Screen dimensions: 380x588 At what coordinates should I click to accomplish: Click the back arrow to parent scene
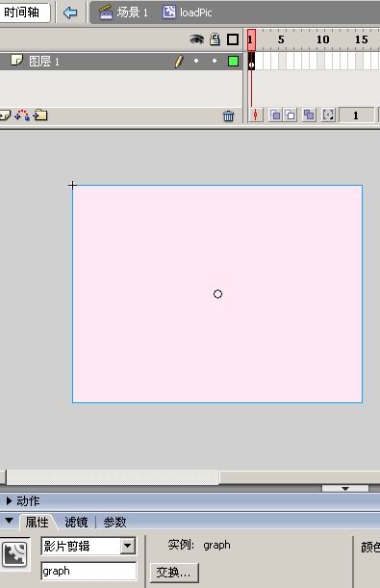[x=70, y=13]
